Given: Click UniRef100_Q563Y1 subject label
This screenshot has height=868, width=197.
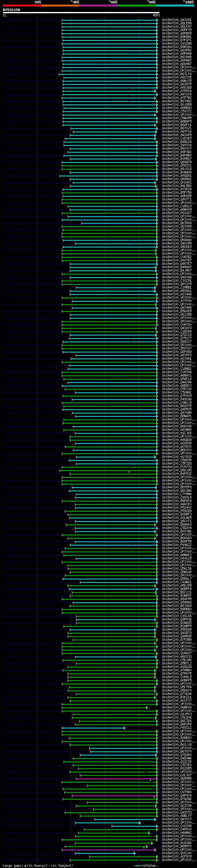Looking at the screenshot, I should [177, 165].
